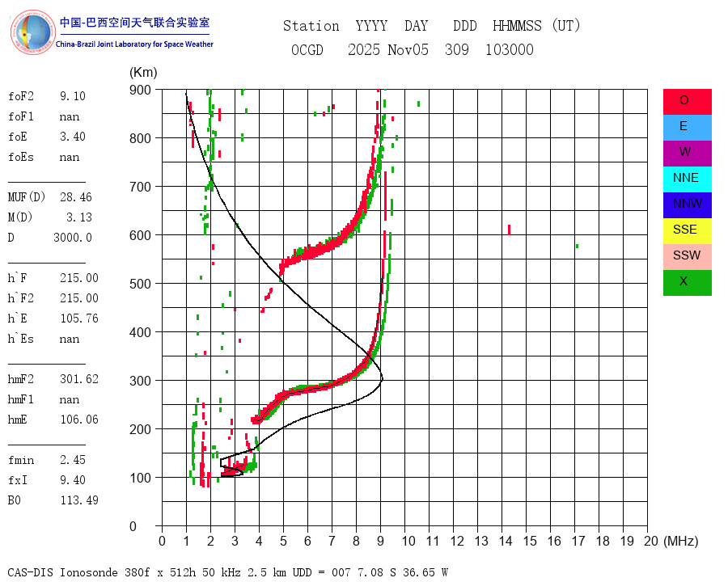Click the 100 km y-axis tick label

(x=140, y=478)
